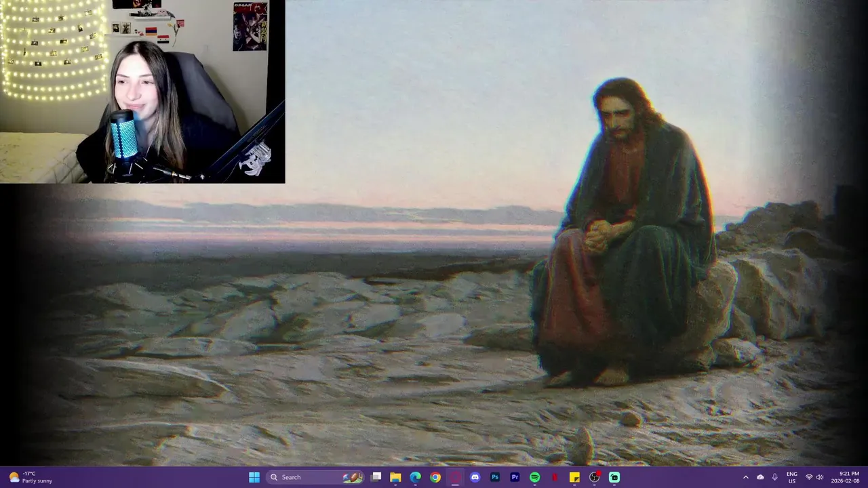Open Task View from the taskbar

pos(376,477)
